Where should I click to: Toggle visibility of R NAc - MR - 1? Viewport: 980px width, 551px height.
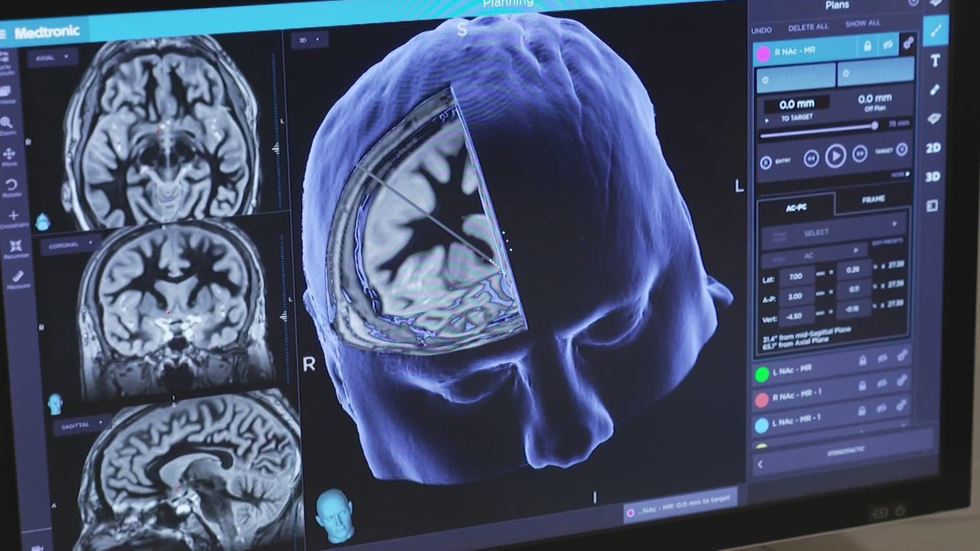[x=881, y=383]
